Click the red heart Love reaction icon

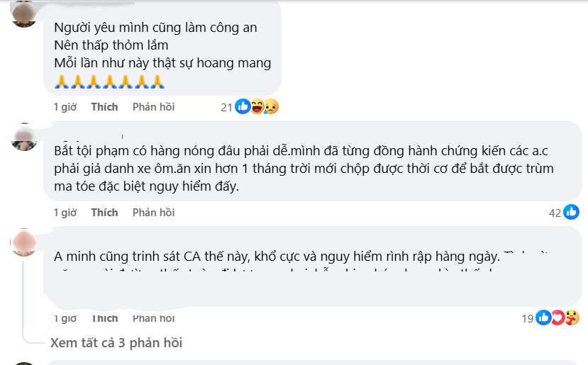point(558,318)
